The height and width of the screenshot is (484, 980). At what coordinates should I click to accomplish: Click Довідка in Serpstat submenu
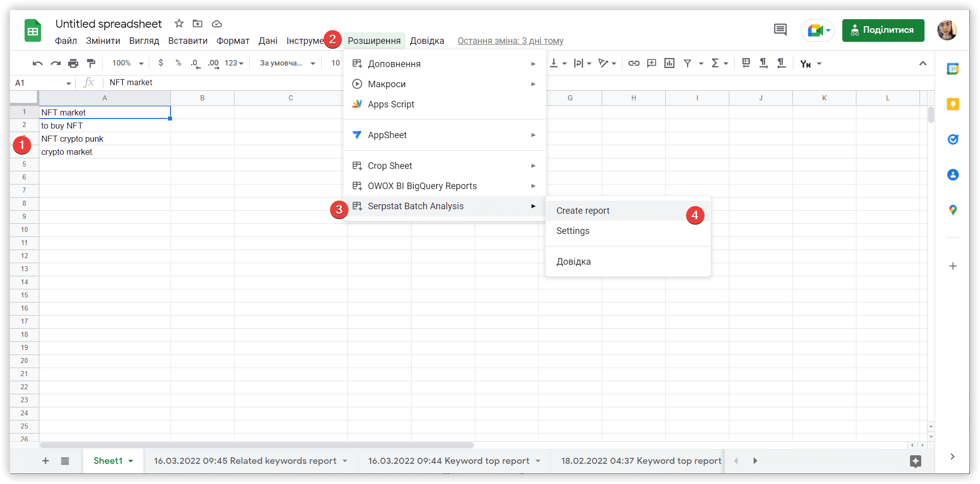pos(628,262)
